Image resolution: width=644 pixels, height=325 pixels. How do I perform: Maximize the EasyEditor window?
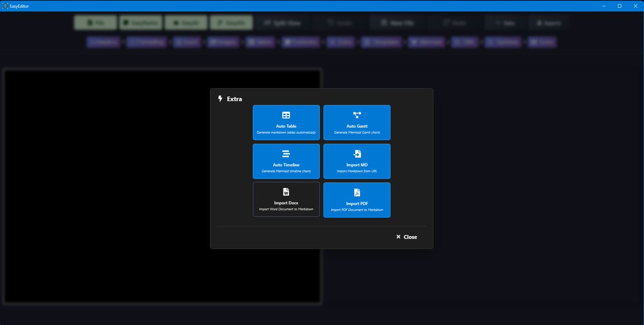619,6
